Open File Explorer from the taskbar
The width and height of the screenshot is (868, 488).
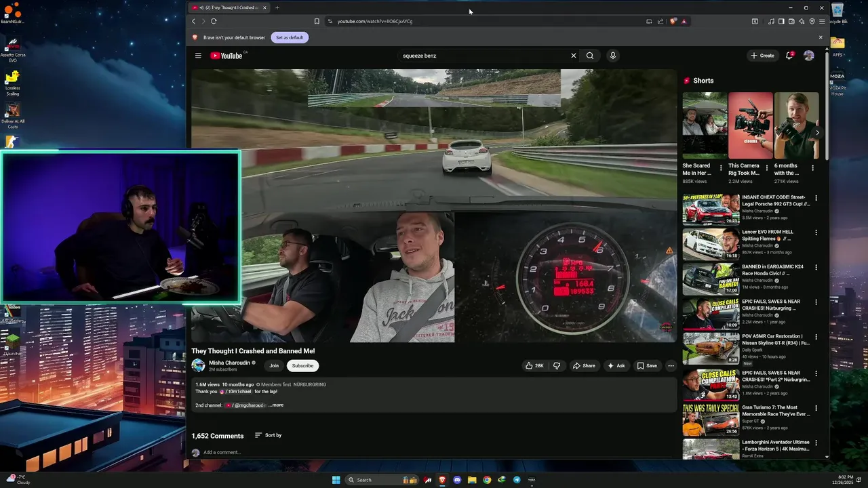click(x=472, y=480)
